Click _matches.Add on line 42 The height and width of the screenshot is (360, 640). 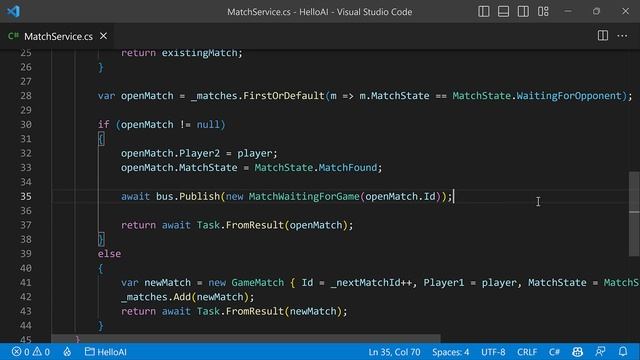pyautogui.click(x=156, y=297)
